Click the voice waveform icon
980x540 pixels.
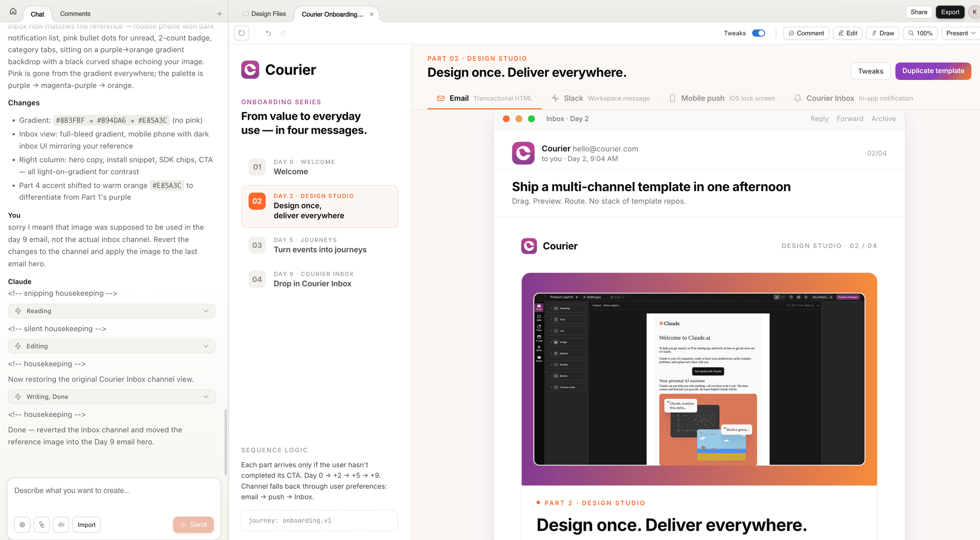coord(61,525)
